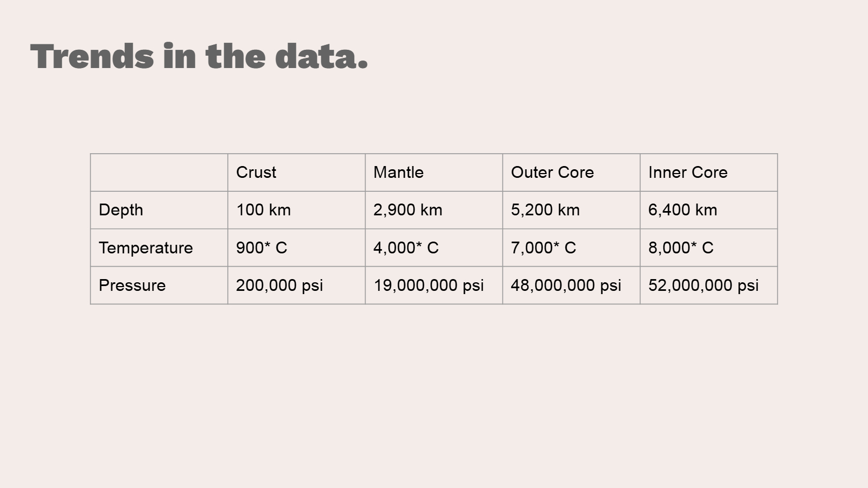Select the 6,400 km table cell
Viewport: 868px width, 488px height.
[708, 210]
